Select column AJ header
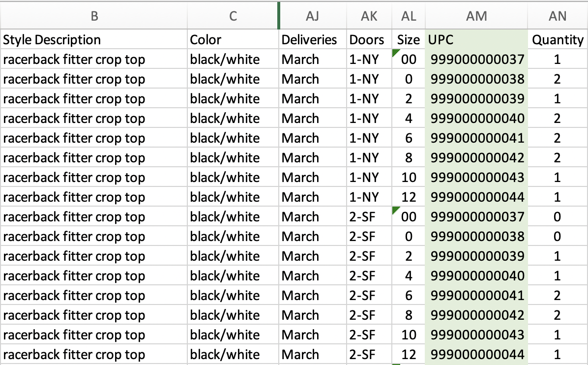This screenshot has height=365, width=588. 313,16
